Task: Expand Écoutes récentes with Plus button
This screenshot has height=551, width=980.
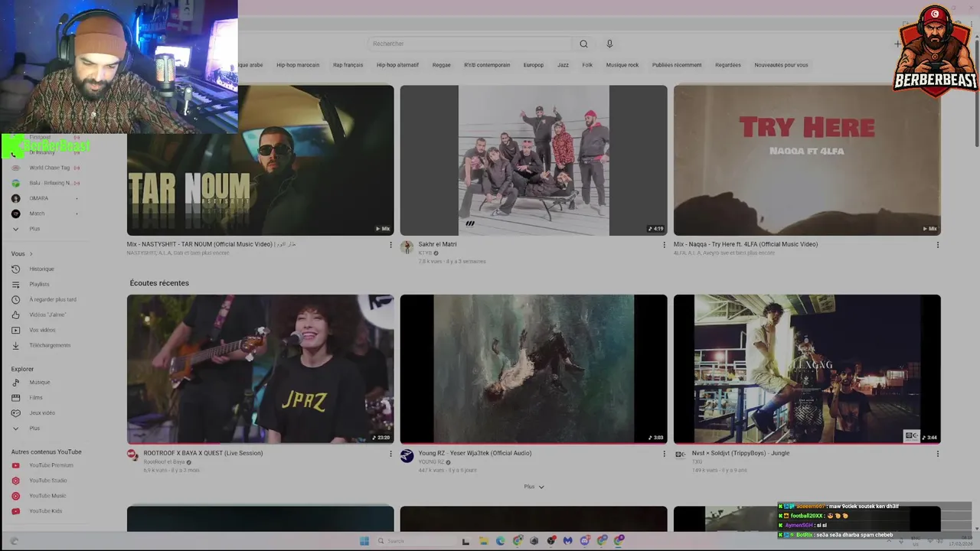Action: pos(534,487)
